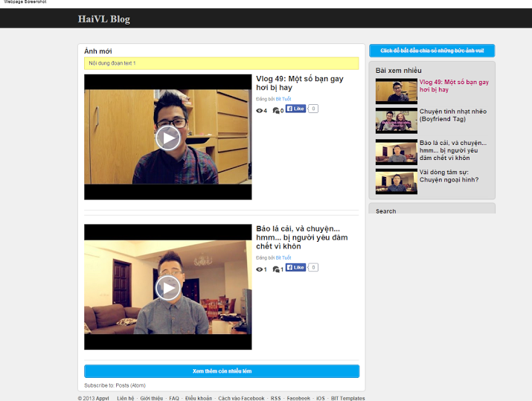Click Facebook Like on Vlog 49 post

pyautogui.click(x=295, y=109)
